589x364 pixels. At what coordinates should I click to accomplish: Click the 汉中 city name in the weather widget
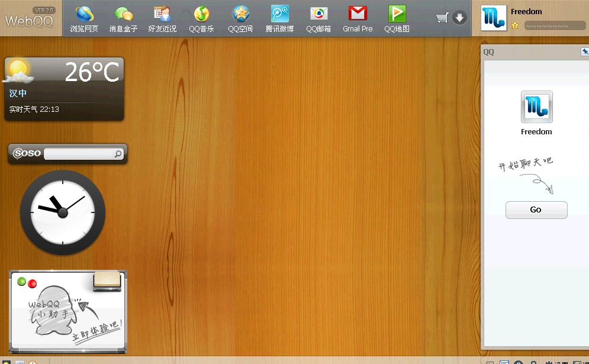(x=18, y=93)
